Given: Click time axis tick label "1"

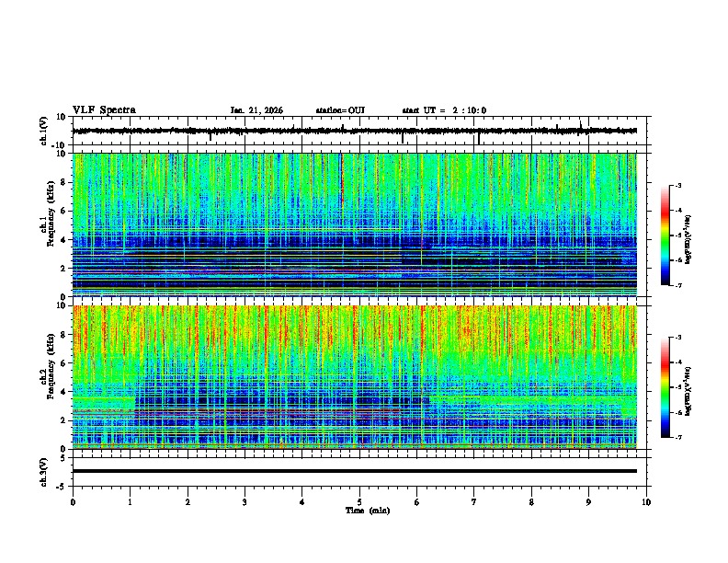Looking at the screenshot, I should click(131, 501).
